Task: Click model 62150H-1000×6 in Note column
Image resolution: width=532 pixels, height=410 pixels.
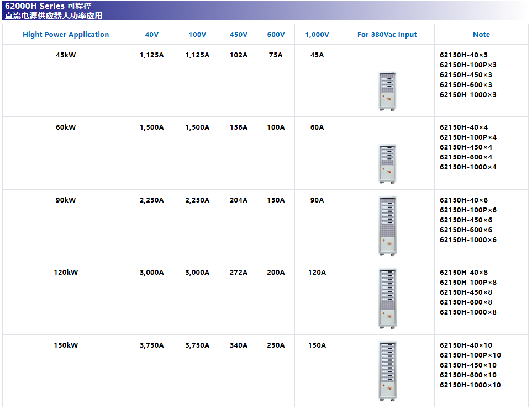Action: tap(468, 240)
